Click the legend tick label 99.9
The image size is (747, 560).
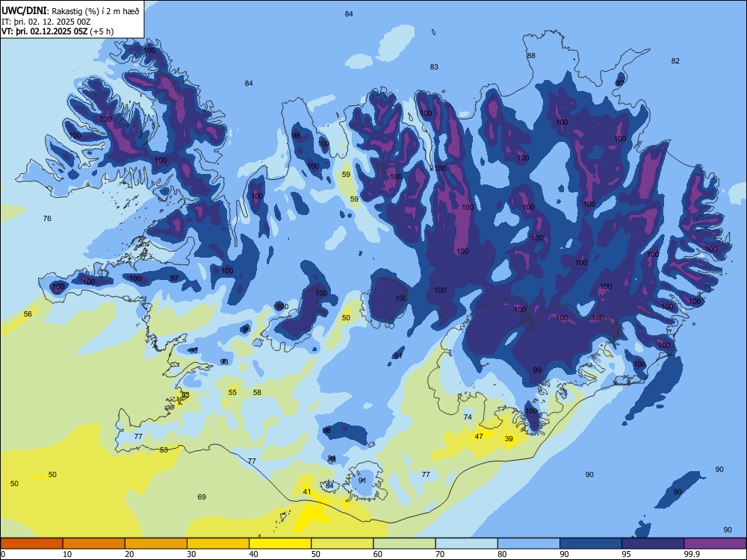coord(692,554)
